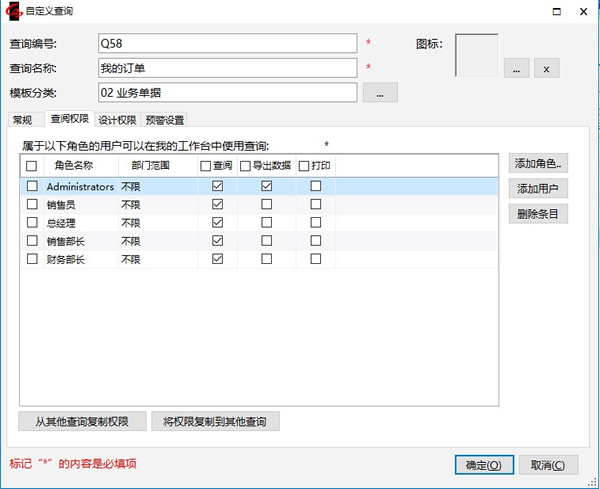
Task: Enable export data for 销售员 role
Action: tap(267, 204)
